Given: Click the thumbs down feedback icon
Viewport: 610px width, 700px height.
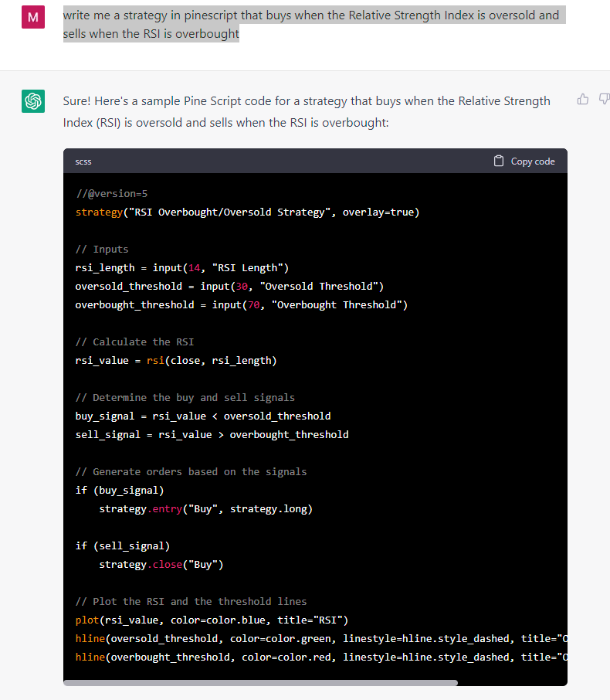Looking at the screenshot, I should coord(604,99).
